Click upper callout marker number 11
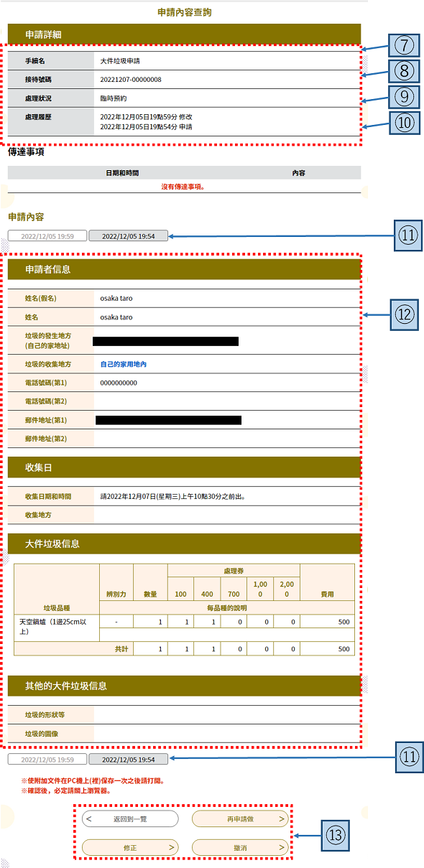This screenshot has height=868, width=424. (x=408, y=235)
